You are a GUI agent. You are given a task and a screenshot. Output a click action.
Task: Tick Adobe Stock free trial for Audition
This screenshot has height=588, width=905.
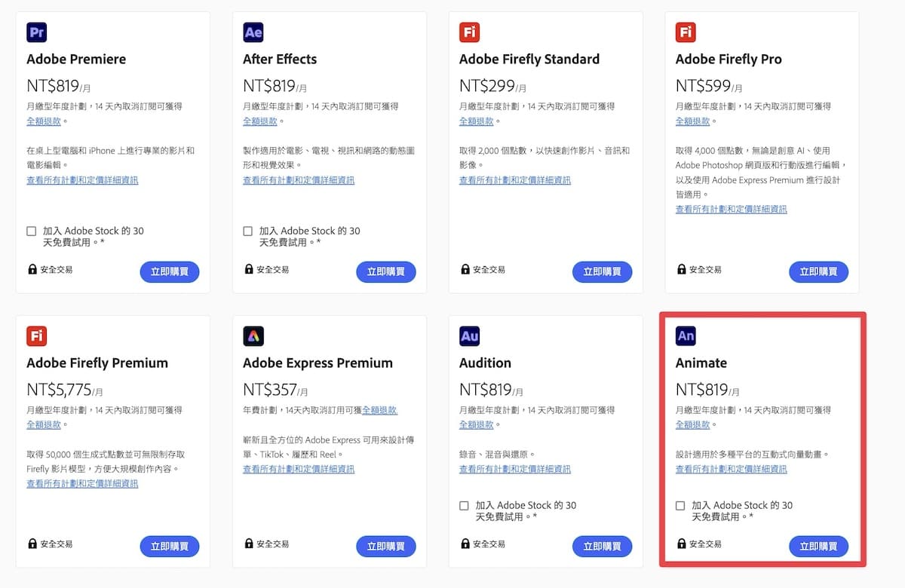[465, 506]
